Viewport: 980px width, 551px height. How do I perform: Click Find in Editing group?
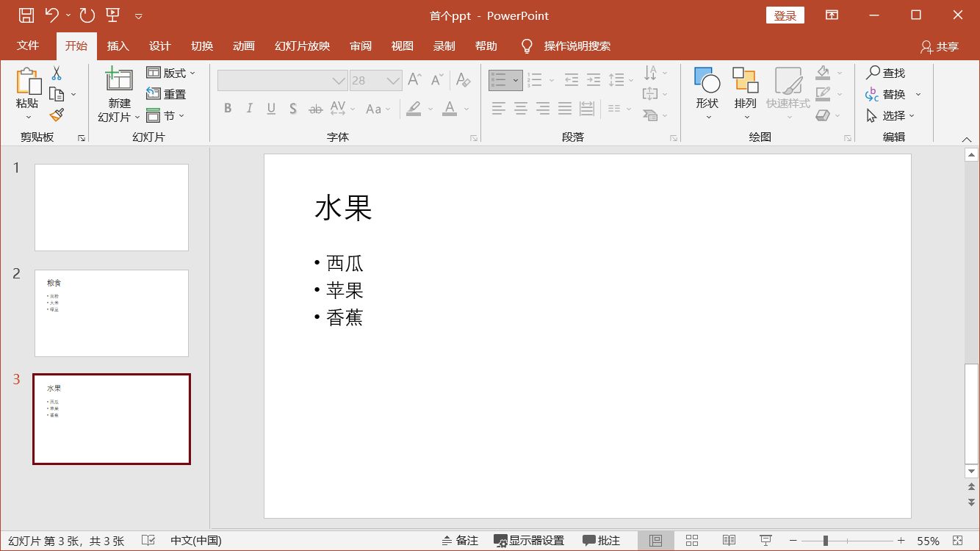pos(885,73)
